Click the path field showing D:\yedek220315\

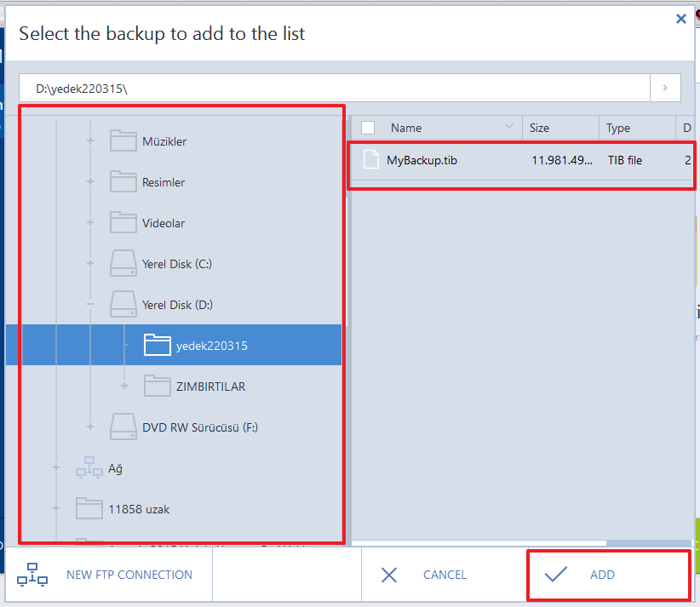point(332,88)
